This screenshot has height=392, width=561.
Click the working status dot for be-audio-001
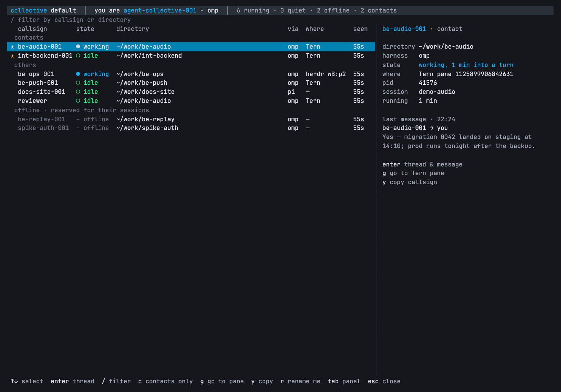[x=78, y=47]
